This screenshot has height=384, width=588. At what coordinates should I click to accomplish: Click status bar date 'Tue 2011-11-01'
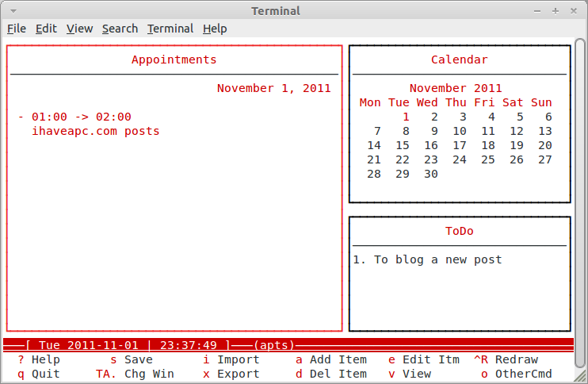[x=89, y=345]
